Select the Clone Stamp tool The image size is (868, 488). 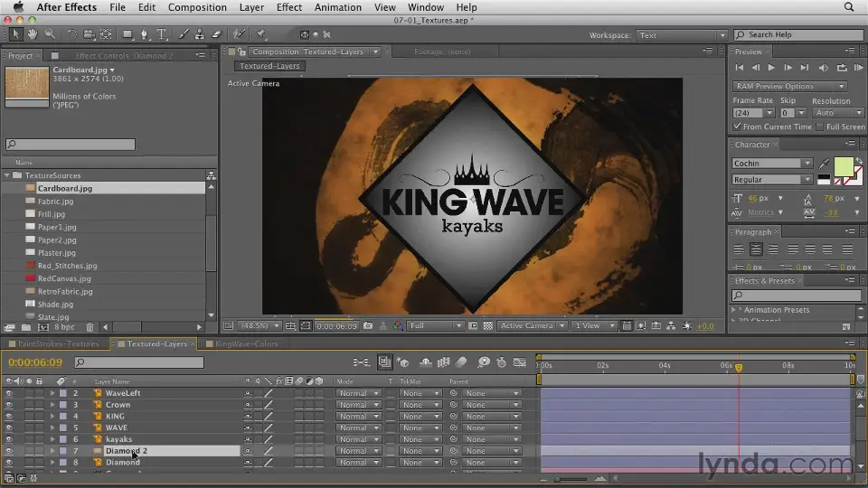(201, 35)
